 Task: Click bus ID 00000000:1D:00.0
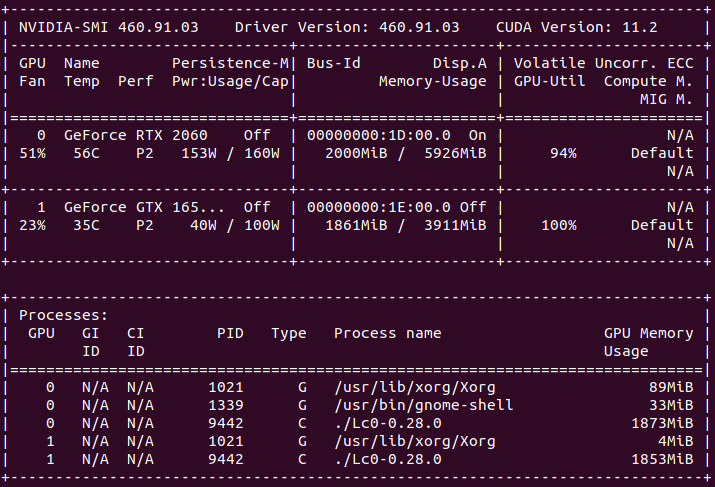(378, 135)
